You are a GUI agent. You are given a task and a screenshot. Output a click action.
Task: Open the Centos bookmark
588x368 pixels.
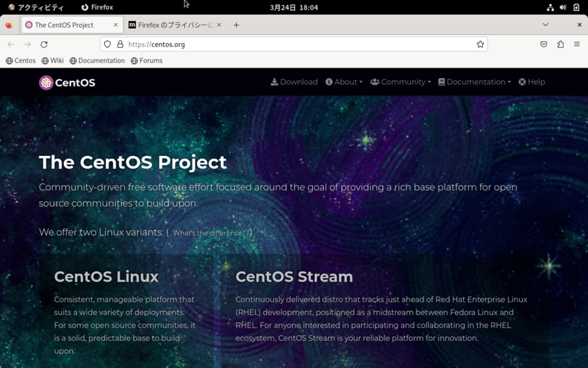click(x=21, y=61)
